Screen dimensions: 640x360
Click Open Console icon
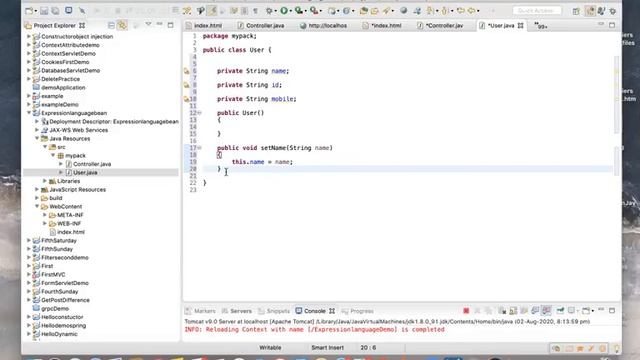(587, 311)
